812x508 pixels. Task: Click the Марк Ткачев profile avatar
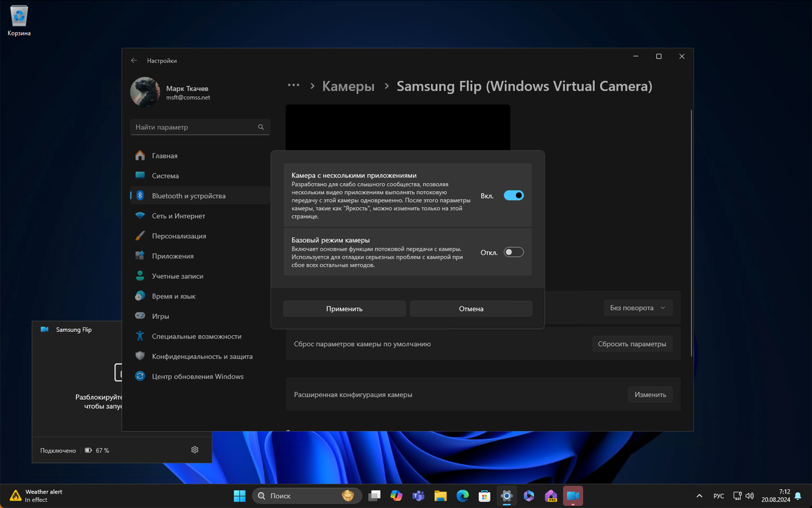click(145, 92)
